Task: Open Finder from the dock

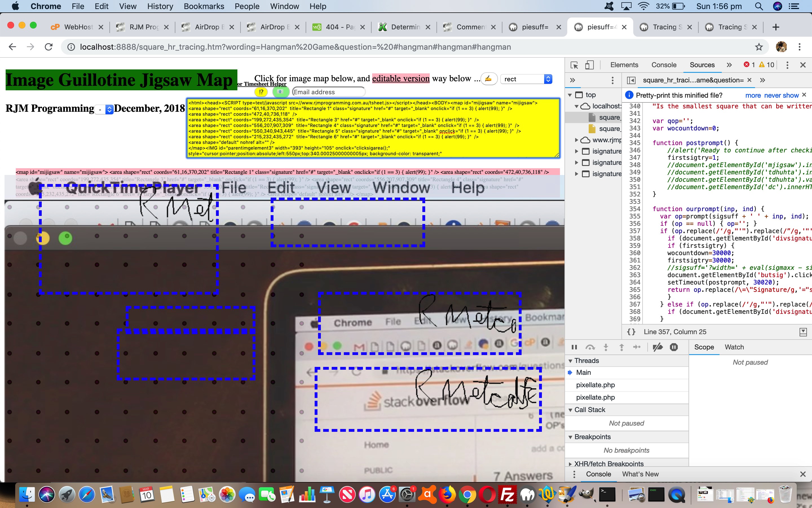Action: point(27,494)
